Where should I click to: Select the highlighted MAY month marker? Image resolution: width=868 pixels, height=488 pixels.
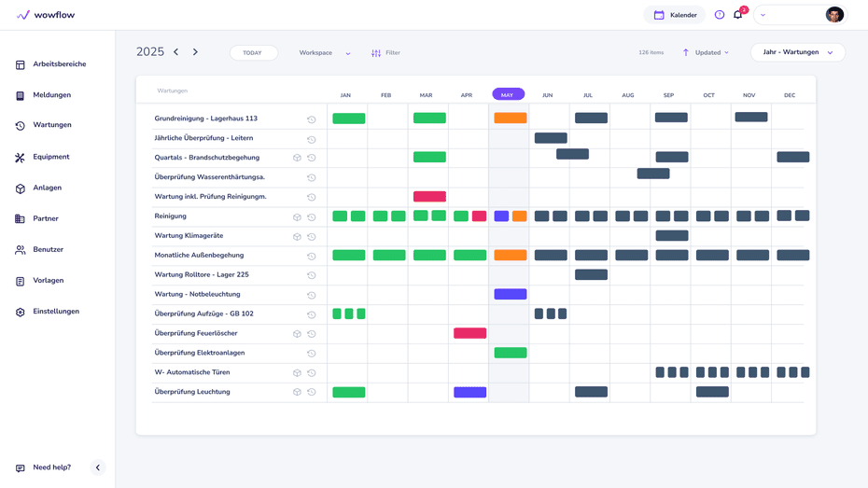coord(508,94)
